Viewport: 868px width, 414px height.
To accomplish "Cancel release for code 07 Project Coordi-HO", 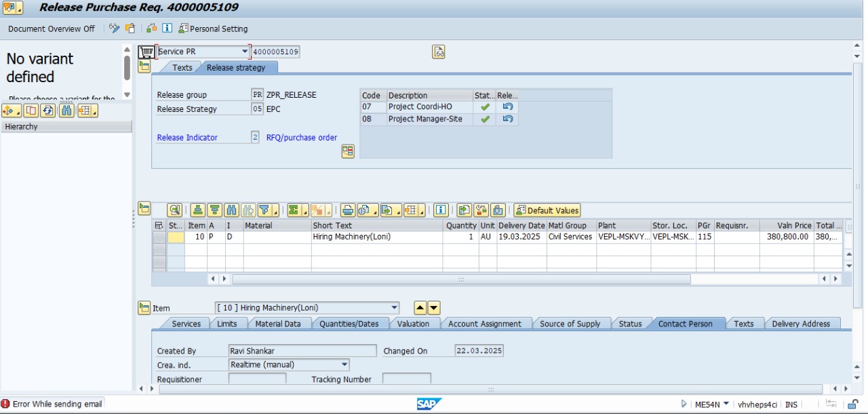I will coord(507,107).
